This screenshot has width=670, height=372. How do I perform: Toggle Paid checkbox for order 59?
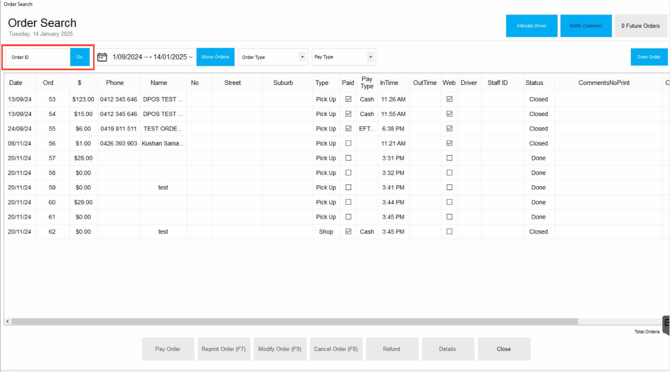click(x=348, y=187)
